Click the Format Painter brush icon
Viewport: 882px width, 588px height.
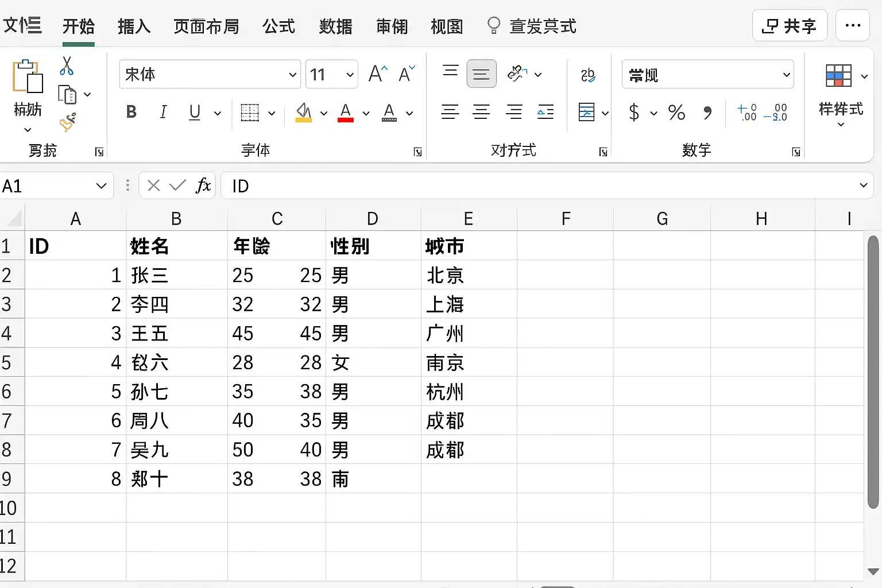[x=67, y=122]
